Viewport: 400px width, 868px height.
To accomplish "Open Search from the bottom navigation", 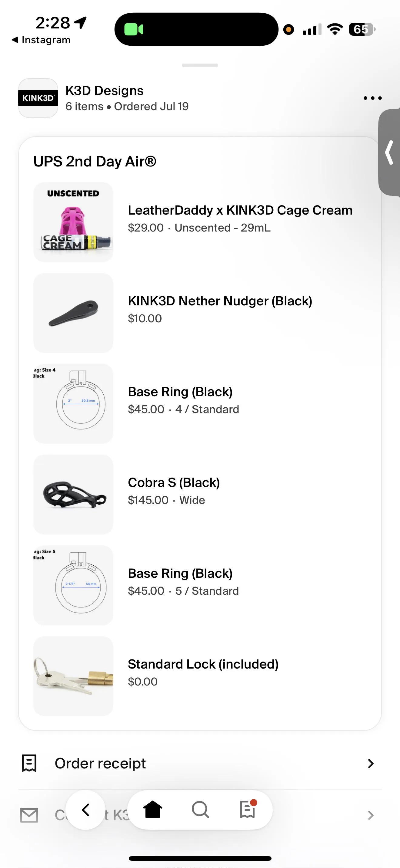I will coord(200,810).
